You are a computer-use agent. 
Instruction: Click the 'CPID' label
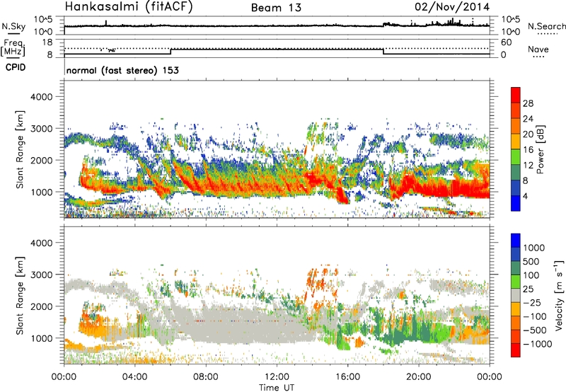(16, 67)
